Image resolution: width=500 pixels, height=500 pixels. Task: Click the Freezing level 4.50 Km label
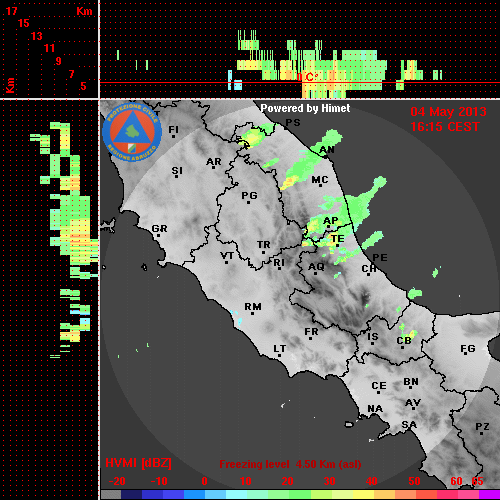pos(290,464)
